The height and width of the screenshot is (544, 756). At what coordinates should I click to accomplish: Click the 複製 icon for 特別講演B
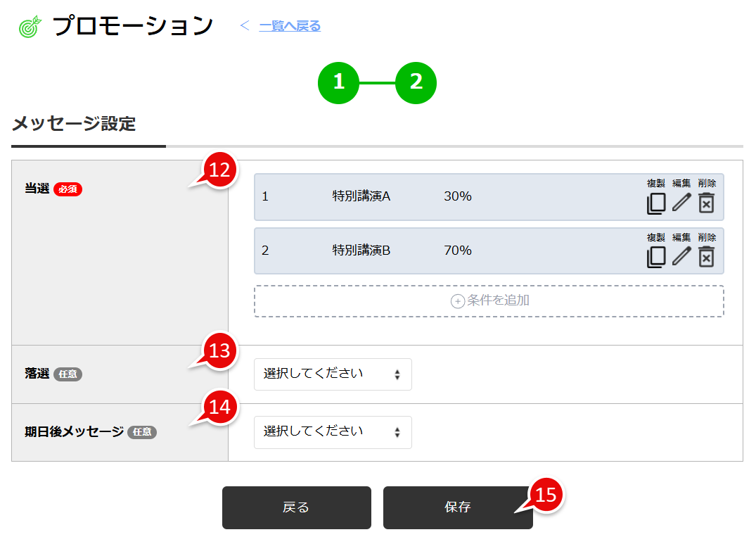[x=656, y=258]
